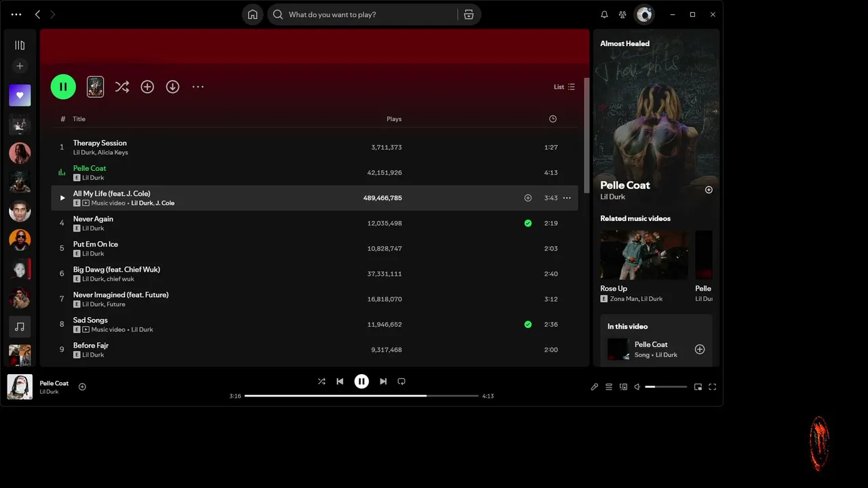Toggle shuffle for the album
868x488 pixels.
[x=122, y=87]
